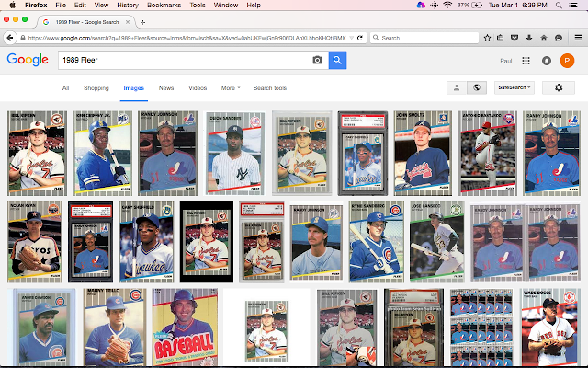
Task: Open the Jose Canseco card thumbnail
Action: point(437,242)
